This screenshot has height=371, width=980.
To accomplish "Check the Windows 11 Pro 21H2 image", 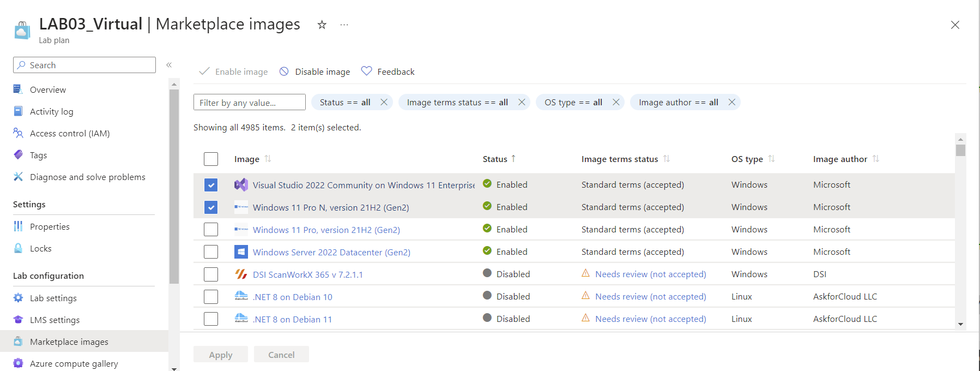I will 211,230.
